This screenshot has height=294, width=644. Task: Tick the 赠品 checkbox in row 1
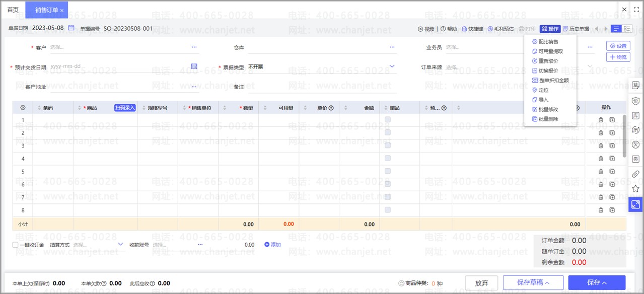[x=388, y=120]
